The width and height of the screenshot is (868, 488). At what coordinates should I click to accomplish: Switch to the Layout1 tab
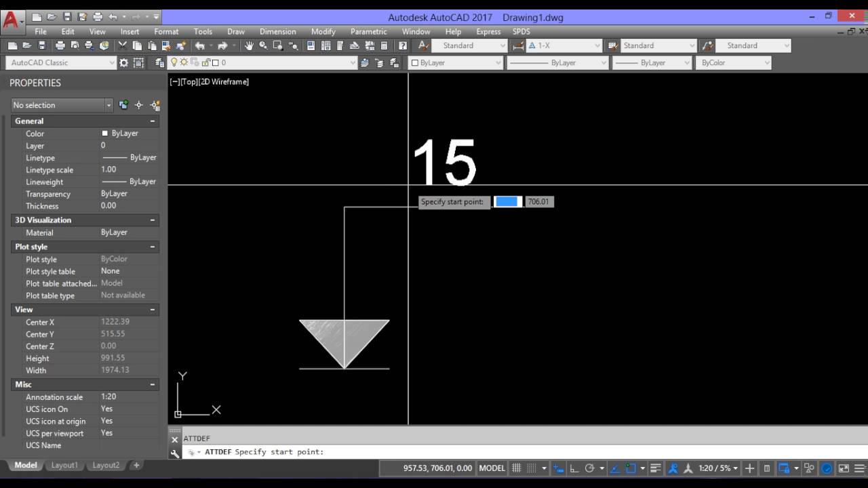coord(64,465)
